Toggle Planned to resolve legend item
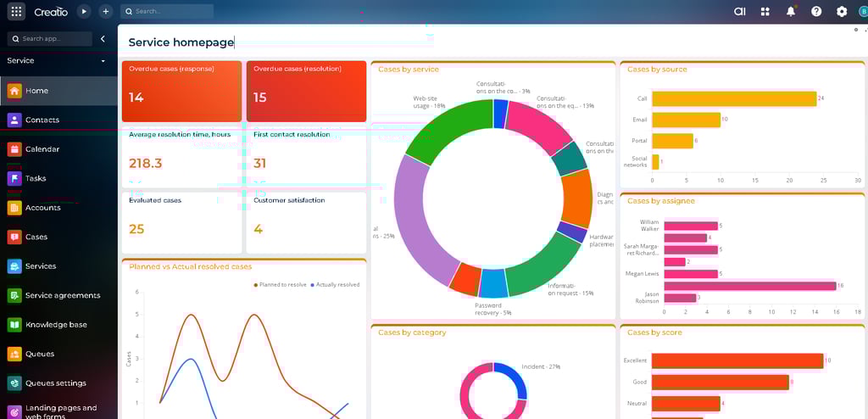 point(280,285)
